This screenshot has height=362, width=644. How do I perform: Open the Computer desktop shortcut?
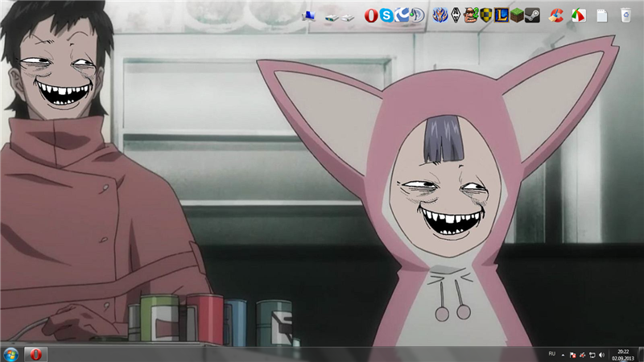(308, 16)
